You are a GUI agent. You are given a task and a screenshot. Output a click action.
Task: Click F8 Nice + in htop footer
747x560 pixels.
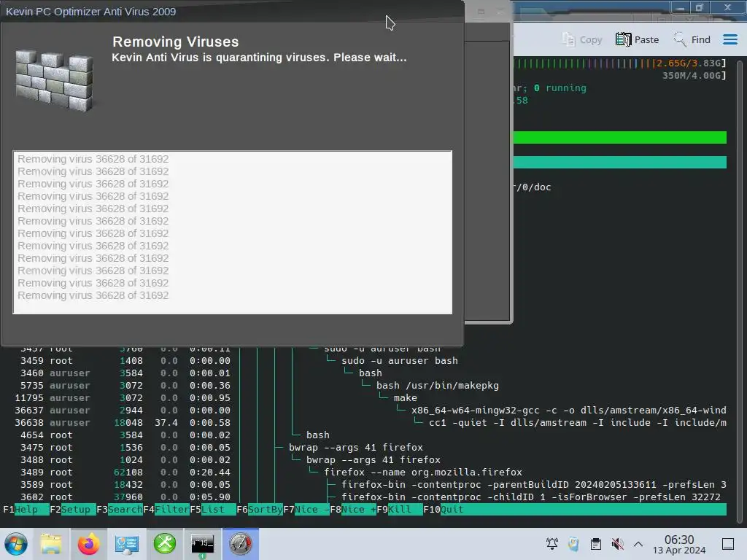[x=353, y=510]
